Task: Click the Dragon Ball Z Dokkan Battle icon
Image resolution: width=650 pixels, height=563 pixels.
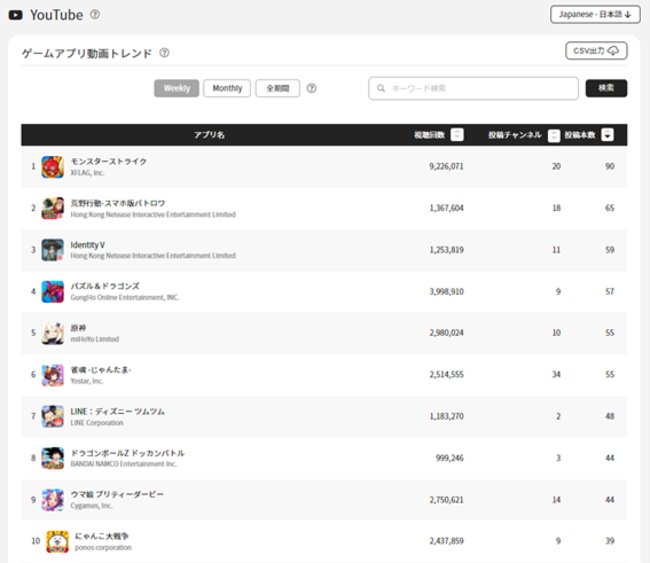Action: coord(53,458)
